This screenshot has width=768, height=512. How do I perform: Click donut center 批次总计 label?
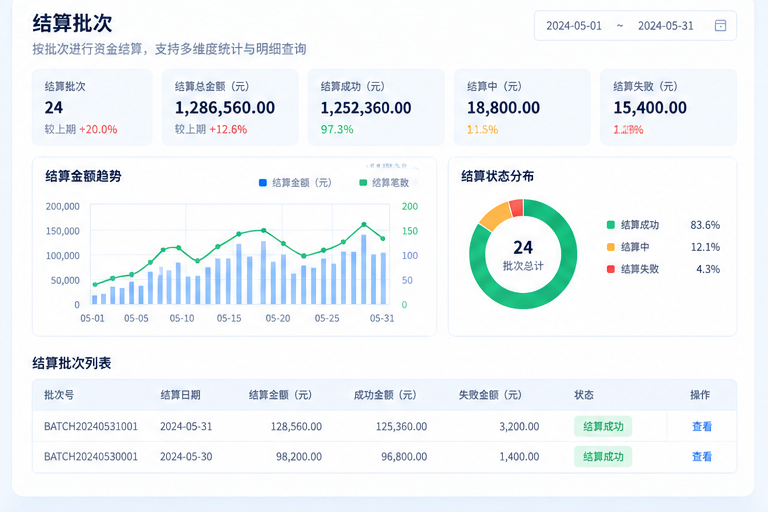click(523, 266)
